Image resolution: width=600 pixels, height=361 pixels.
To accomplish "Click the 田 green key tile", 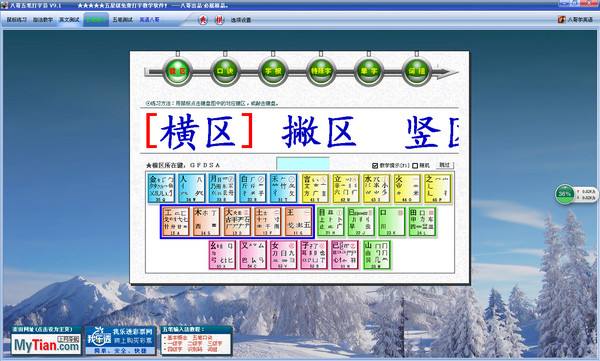I will 422,222.
